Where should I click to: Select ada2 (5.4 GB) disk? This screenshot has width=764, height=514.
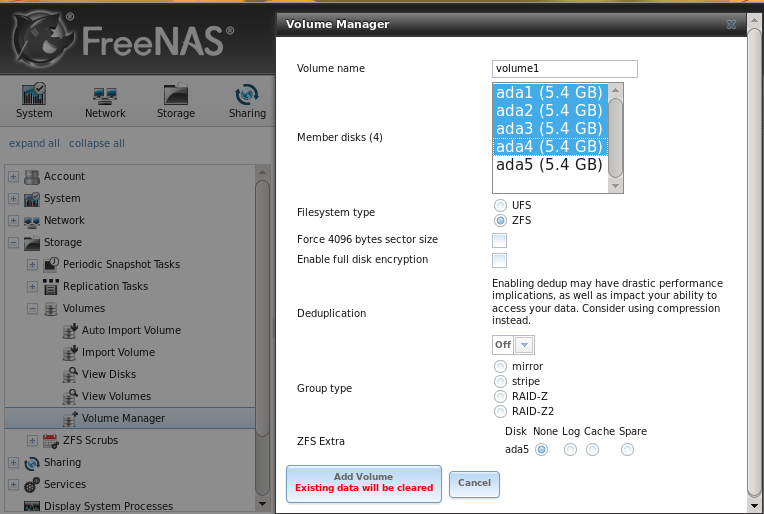pyautogui.click(x=550, y=111)
